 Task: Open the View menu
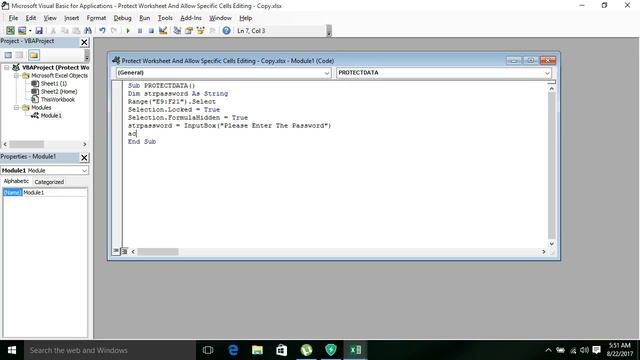(x=50, y=18)
